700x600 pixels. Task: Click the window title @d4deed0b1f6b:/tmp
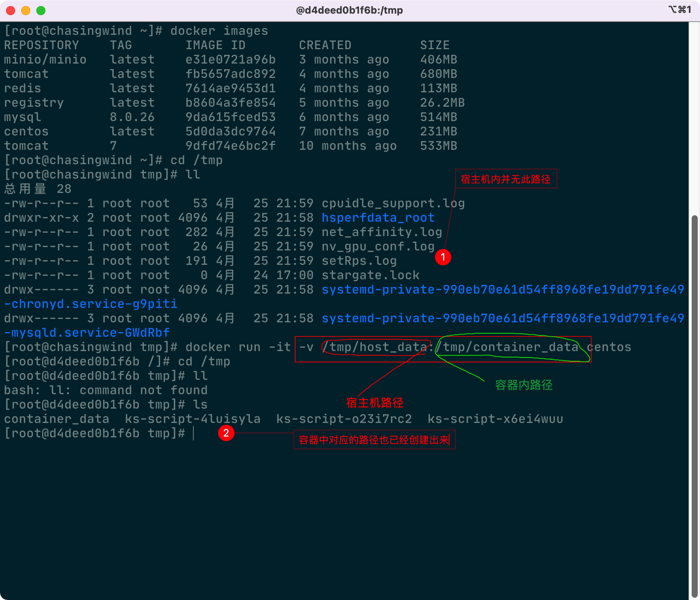click(349, 10)
